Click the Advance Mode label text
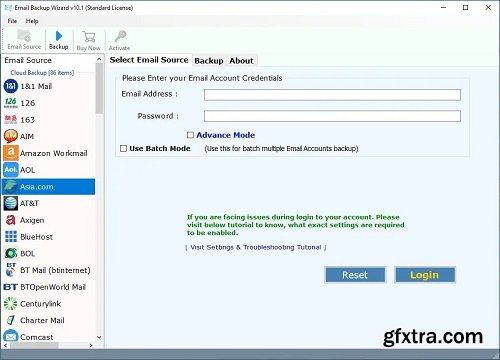 pyautogui.click(x=226, y=135)
